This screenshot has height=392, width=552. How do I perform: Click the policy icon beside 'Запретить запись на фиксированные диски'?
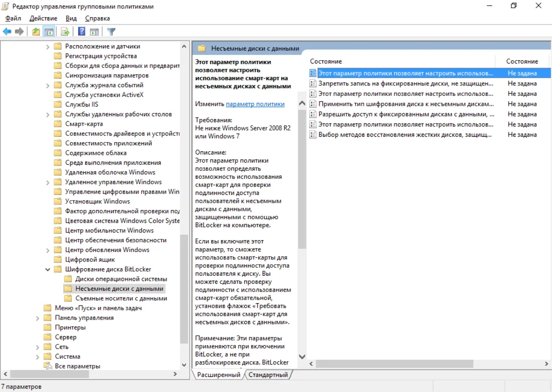[x=313, y=83]
